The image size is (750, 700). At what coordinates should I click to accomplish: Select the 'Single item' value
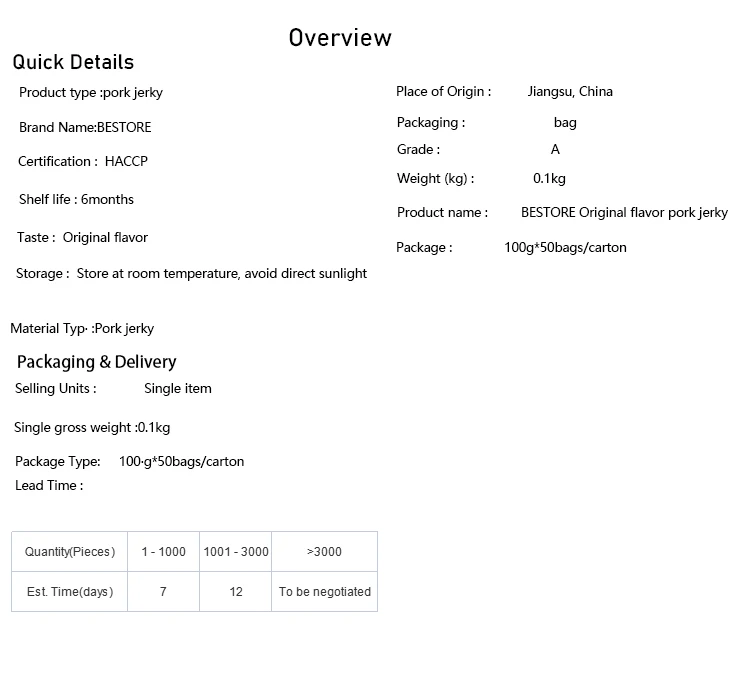click(x=178, y=389)
